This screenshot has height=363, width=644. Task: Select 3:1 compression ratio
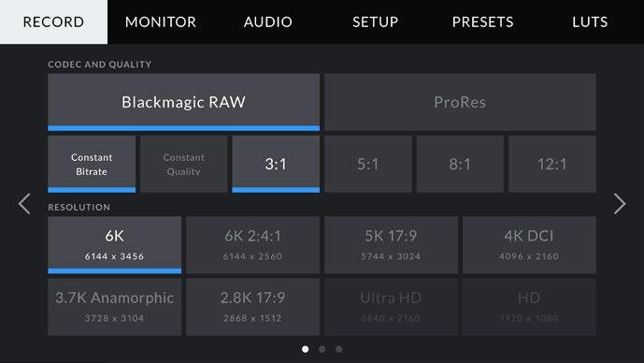(x=276, y=164)
